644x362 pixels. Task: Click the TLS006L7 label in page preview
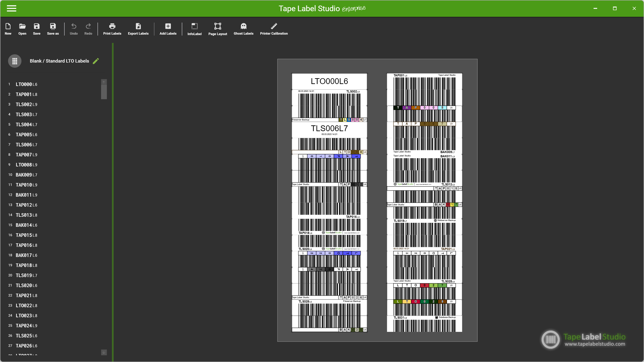coord(329,130)
